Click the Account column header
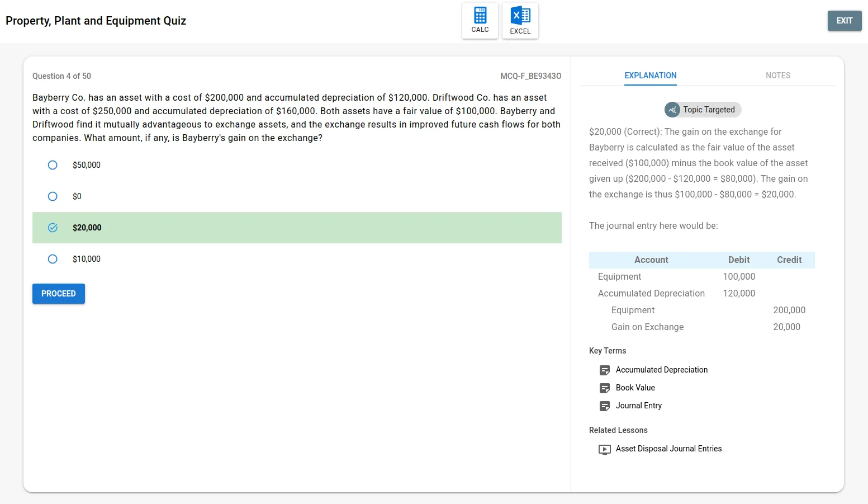The height and width of the screenshot is (504, 868). pyautogui.click(x=651, y=260)
